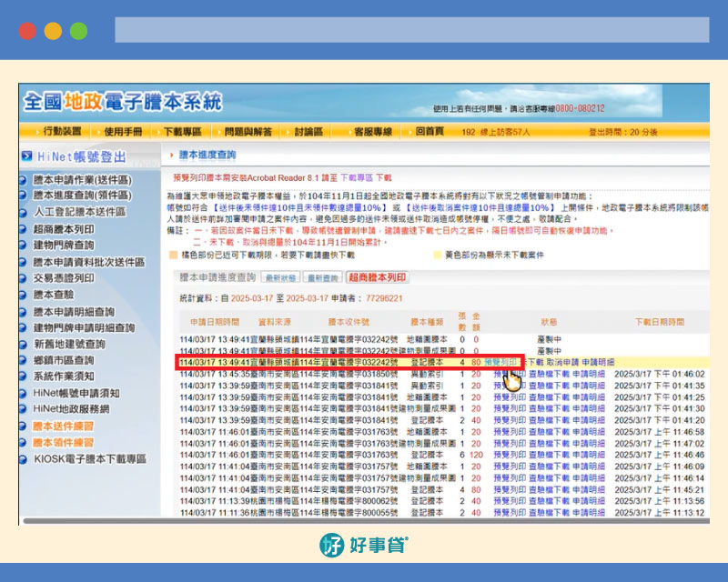Click the icon next to 謄本查驗
The image size is (728, 582).
click(x=25, y=295)
